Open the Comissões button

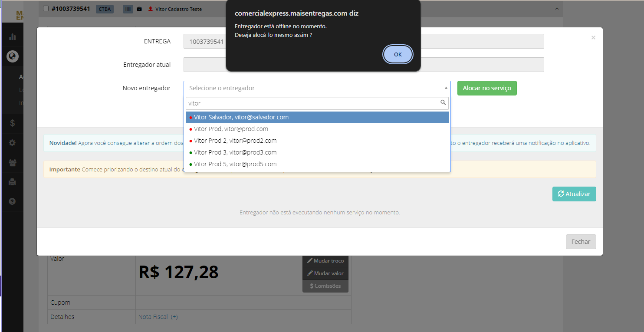[x=325, y=286]
